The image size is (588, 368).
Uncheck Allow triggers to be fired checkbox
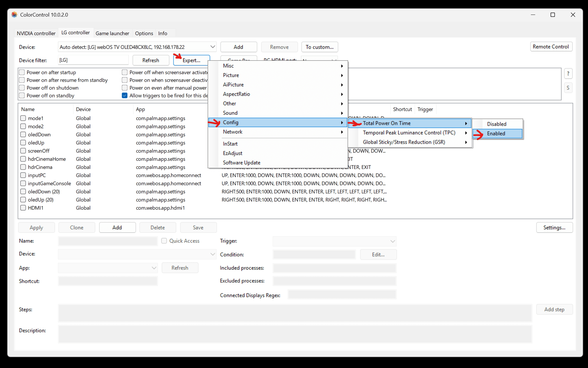point(125,95)
